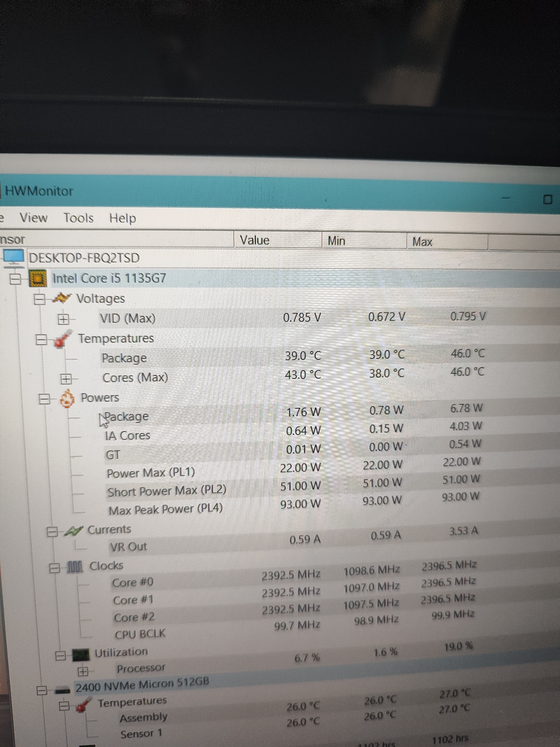Click the 22.00 W PL1 current value
560x747 pixels.
tap(300, 468)
